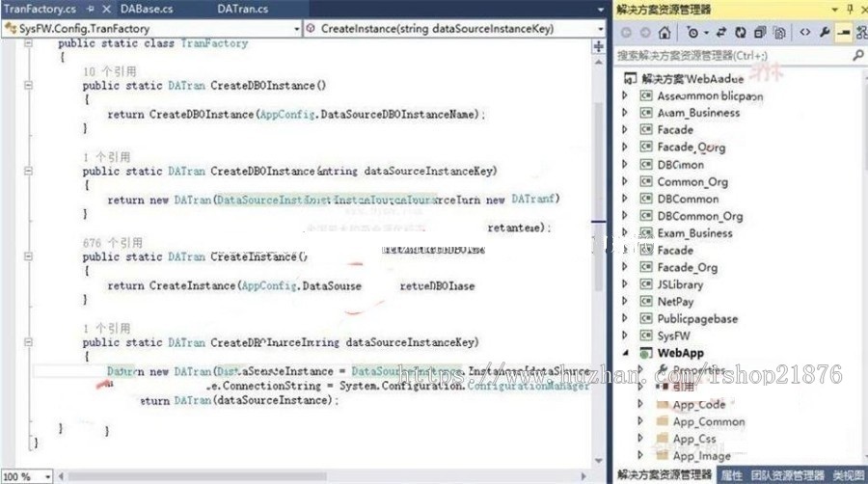
Task: Select the TranFactory.cs tab
Action: [40, 9]
